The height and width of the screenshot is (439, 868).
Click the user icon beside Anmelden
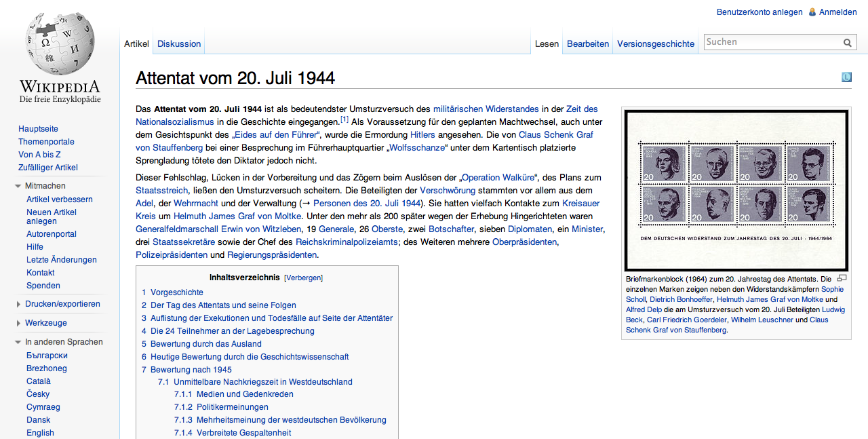point(812,12)
